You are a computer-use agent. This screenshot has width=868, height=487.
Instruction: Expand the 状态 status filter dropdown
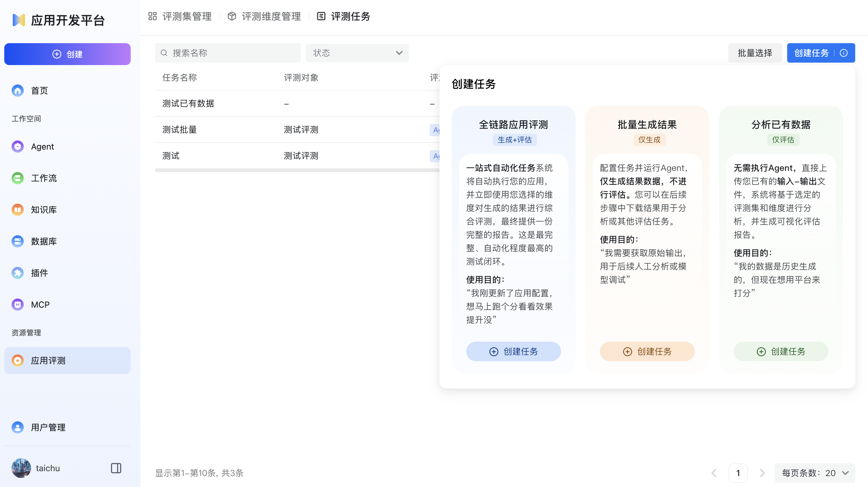pos(357,53)
